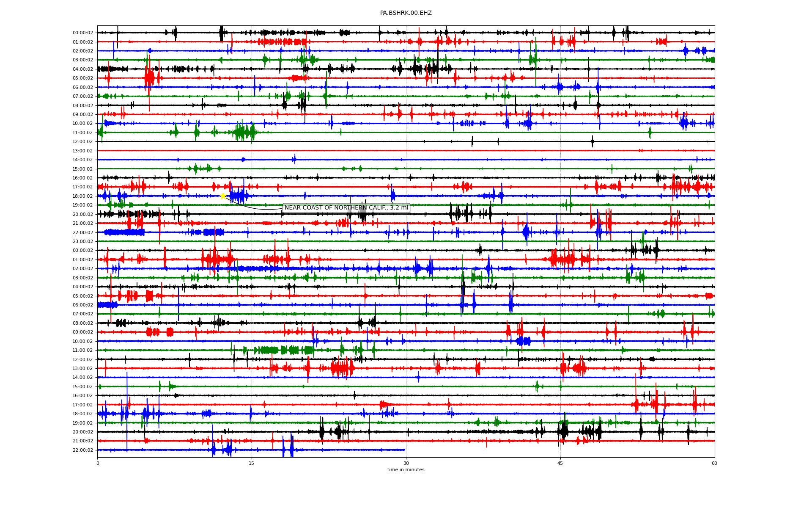
Task: Click the large green burst on upper 11:00:02 trace
Action: 243,132
